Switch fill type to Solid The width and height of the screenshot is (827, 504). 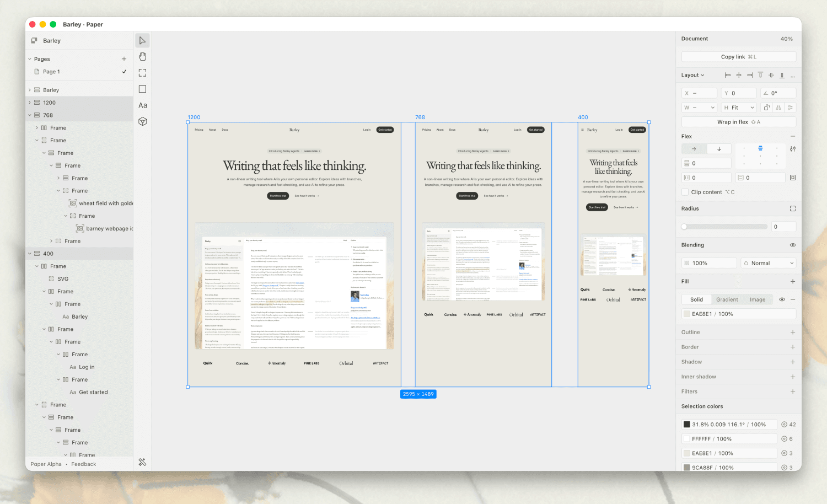[x=696, y=299]
